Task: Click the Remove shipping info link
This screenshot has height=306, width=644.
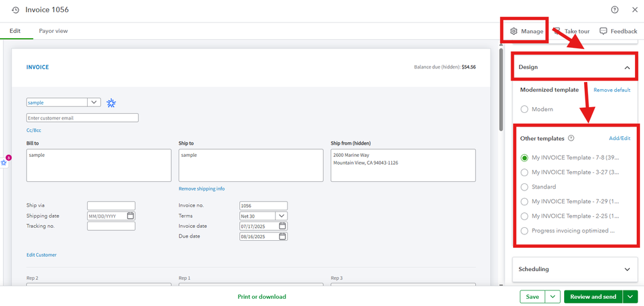Action: 202,189
